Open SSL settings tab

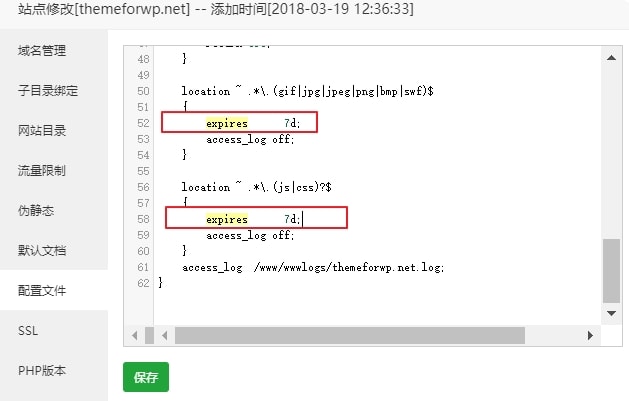[x=28, y=330]
